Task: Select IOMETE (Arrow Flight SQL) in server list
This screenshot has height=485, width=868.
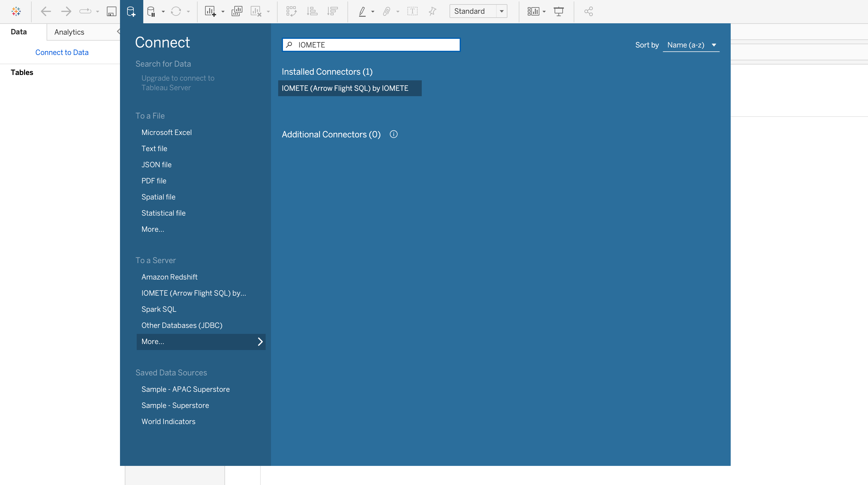Action: tap(194, 293)
